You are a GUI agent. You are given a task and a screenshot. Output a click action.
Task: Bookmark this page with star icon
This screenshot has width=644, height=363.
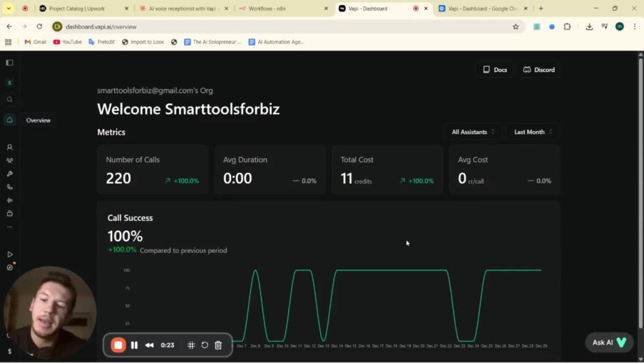coord(515,26)
